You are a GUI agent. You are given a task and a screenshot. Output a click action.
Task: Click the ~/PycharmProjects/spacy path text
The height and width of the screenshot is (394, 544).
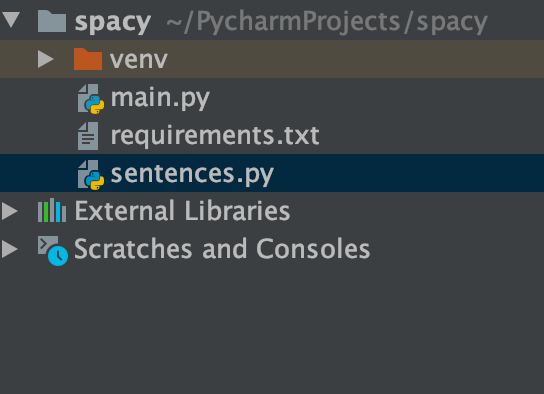pos(327,22)
